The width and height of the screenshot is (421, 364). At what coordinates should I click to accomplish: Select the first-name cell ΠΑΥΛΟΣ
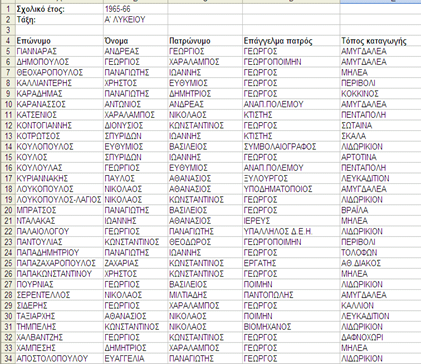(x=135, y=178)
